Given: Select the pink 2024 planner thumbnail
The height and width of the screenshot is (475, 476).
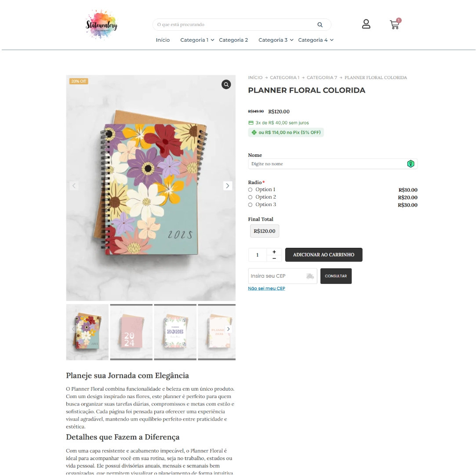Looking at the screenshot, I should click(131, 332).
